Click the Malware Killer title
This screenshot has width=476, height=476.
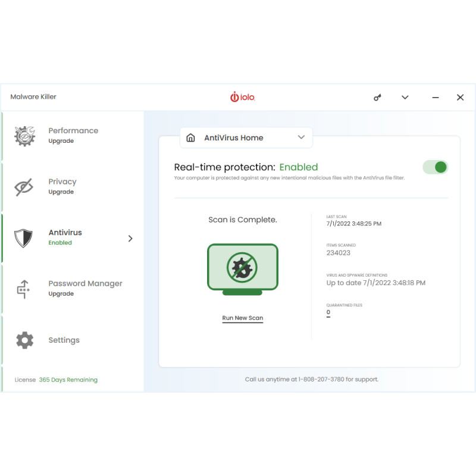(x=33, y=97)
